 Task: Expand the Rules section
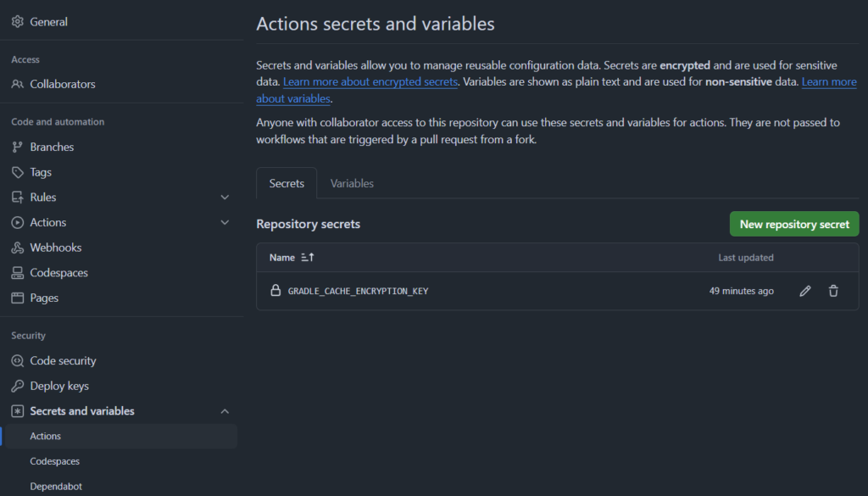(225, 197)
